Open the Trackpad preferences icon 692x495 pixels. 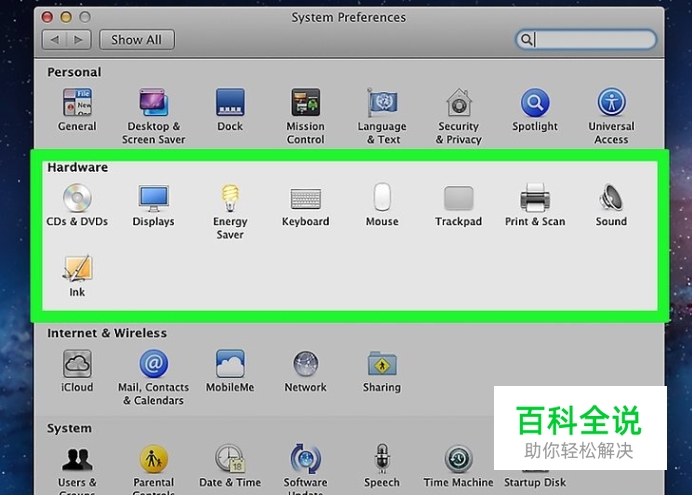coord(459,198)
